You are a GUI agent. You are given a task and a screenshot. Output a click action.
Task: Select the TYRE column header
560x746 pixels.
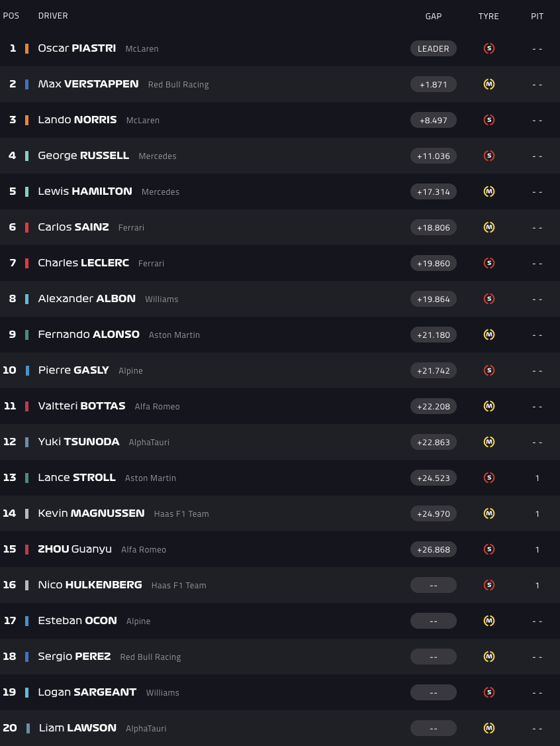click(x=489, y=17)
